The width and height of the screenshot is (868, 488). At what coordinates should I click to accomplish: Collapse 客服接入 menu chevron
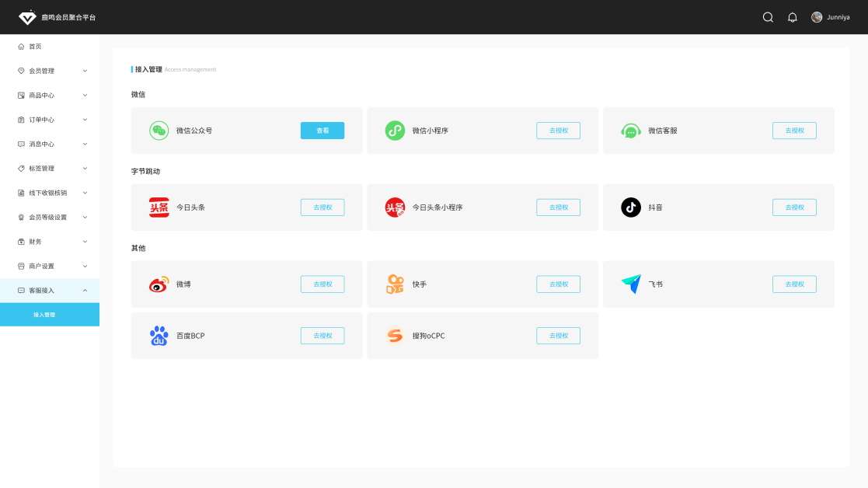pyautogui.click(x=85, y=290)
